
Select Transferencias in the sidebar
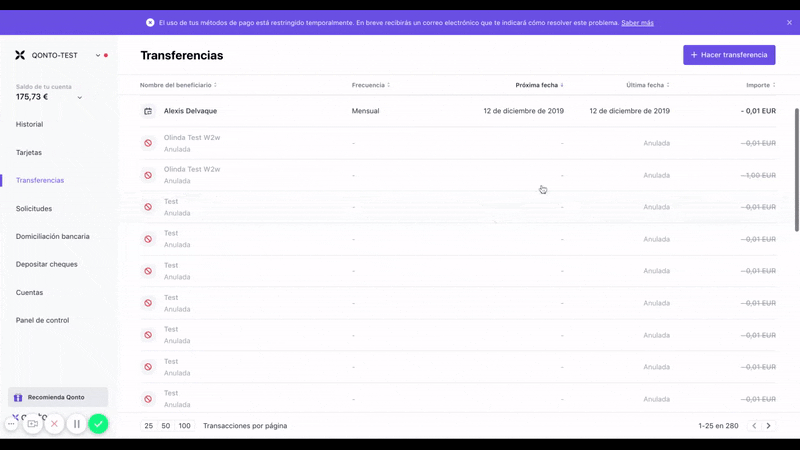point(40,180)
